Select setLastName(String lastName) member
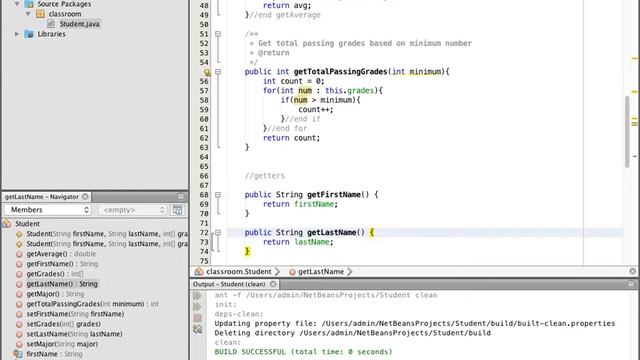Image resolution: width=640 pixels, height=360 pixels. click(74, 334)
